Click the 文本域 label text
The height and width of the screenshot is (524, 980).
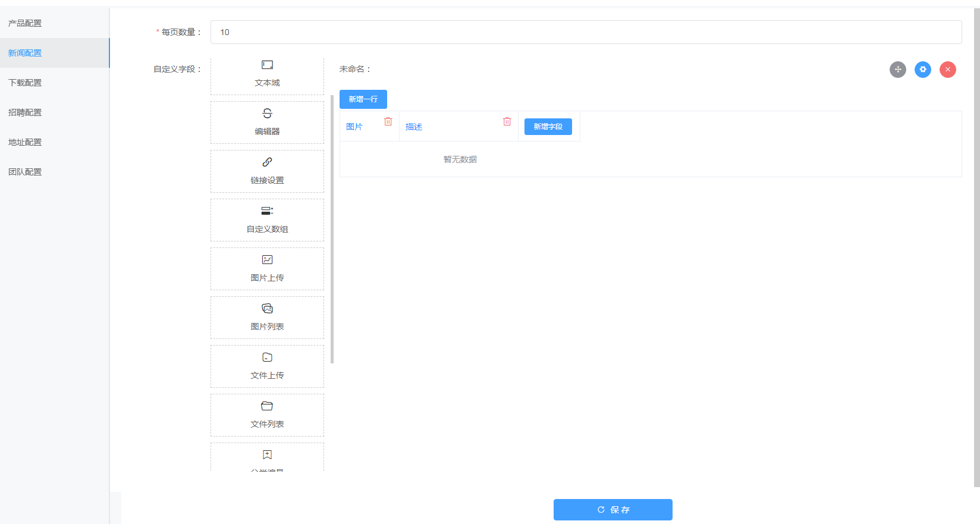pos(267,83)
